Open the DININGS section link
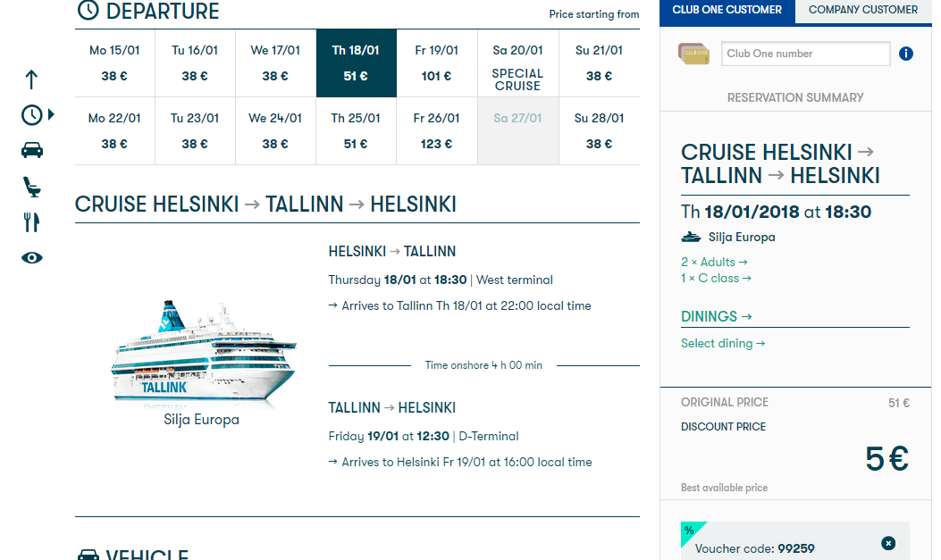Screen dimensions: 941x560 click(x=716, y=316)
